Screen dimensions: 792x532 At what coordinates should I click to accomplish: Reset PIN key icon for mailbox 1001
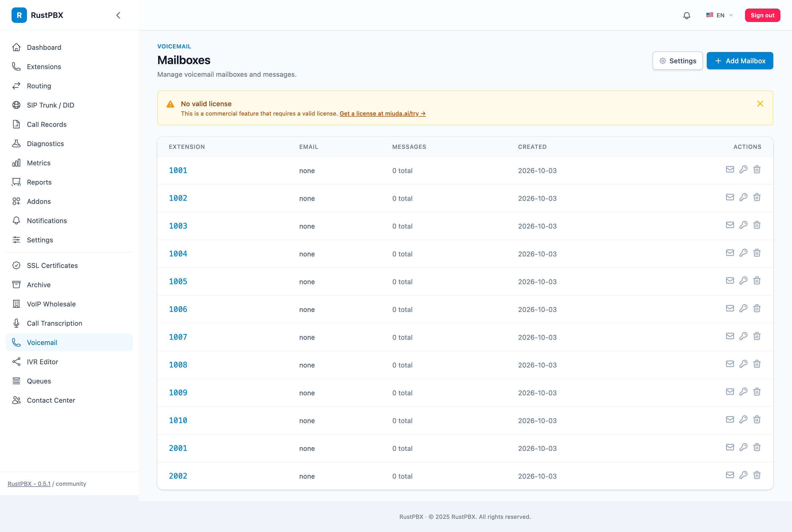(x=743, y=169)
